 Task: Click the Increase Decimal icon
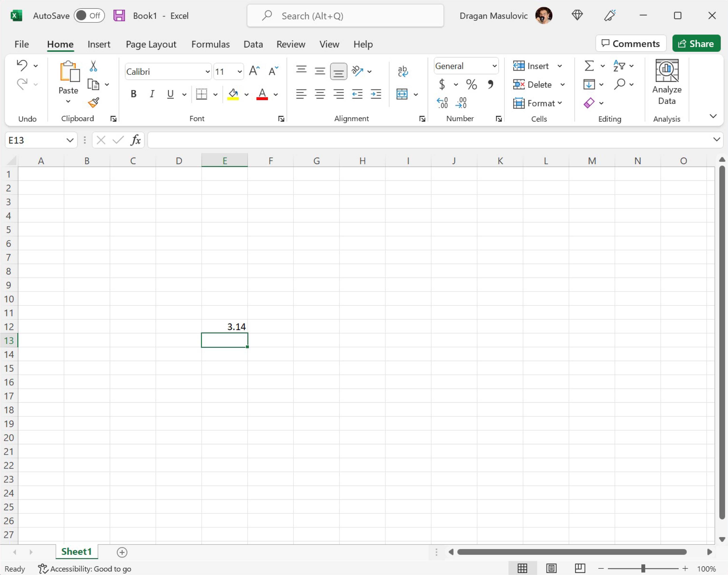click(x=442, y=102)
